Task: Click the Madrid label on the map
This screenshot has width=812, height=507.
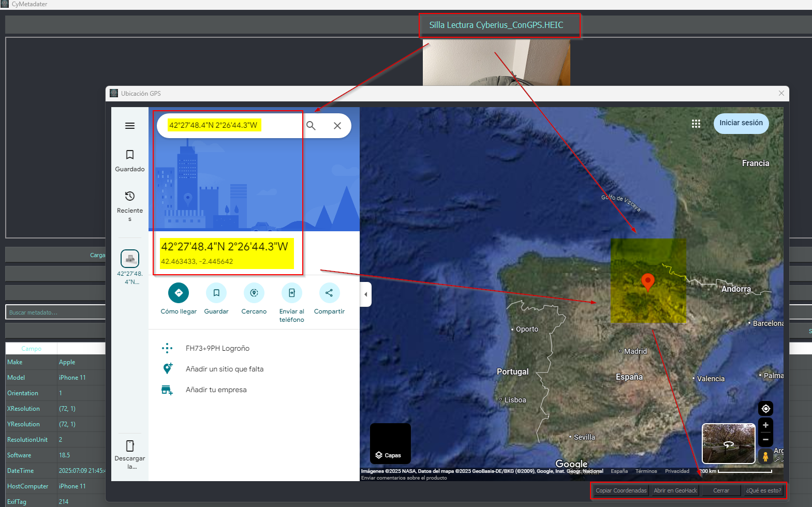Action: point(635,351)
